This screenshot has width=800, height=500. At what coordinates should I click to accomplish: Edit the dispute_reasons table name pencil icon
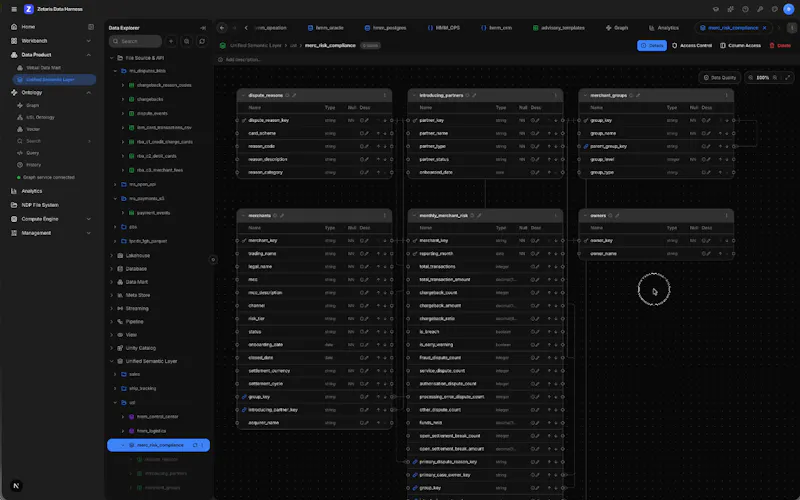[294, 95]
